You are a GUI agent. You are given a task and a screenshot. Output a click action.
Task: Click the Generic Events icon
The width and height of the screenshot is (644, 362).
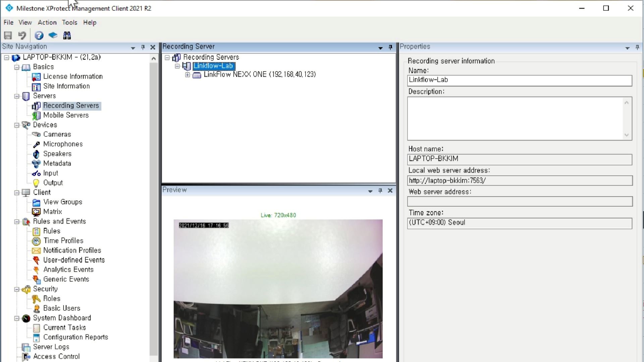click(36, 280)
